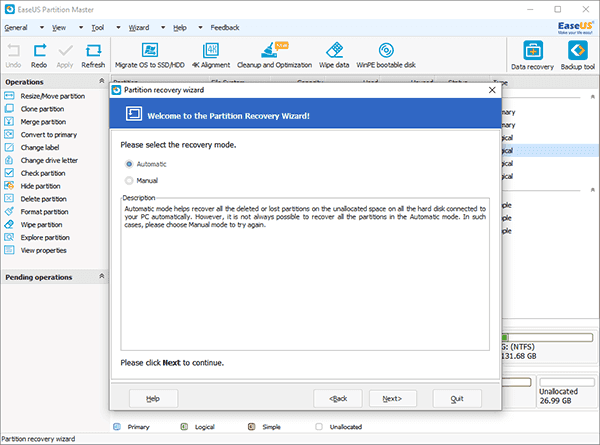Click the Simple legend swatch
Screen dimensions: 600x445
pyautogui.click(x=251, y=427)
